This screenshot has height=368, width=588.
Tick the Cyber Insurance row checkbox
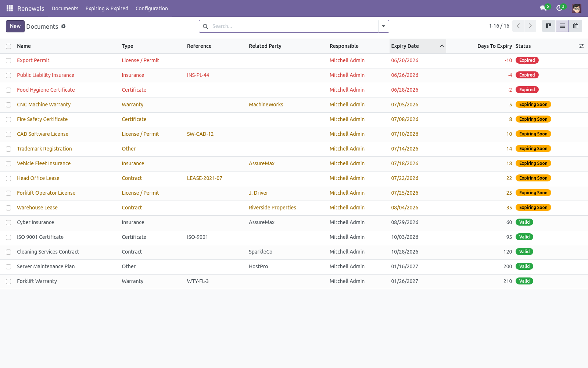click(8, 223)
